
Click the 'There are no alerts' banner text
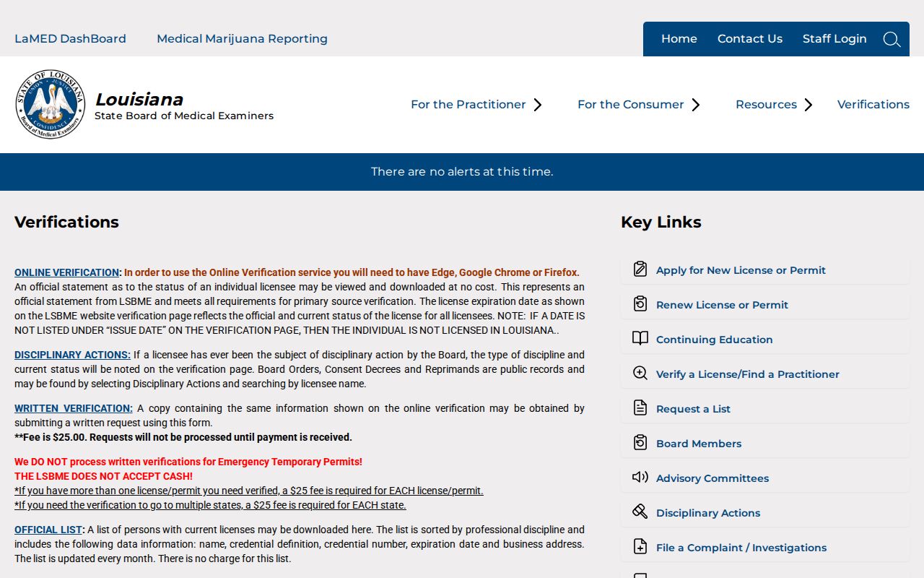click(x=462, y=172)
